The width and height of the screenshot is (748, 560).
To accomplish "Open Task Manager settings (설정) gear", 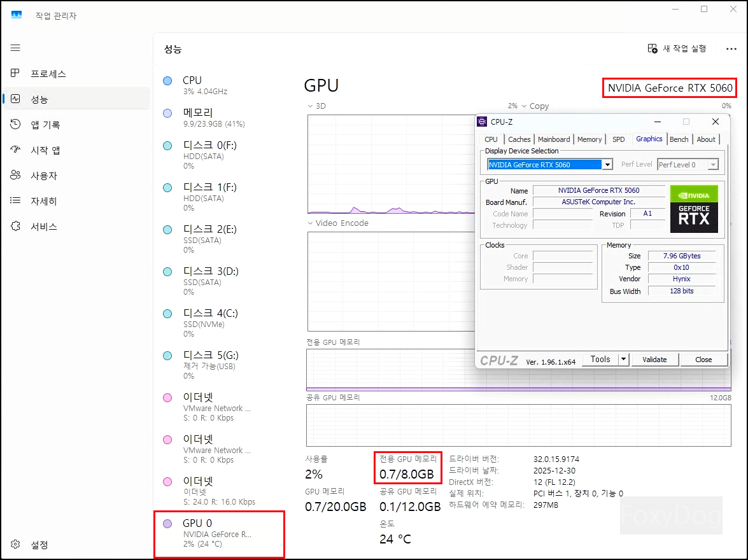I will click(x=15, y=544).
